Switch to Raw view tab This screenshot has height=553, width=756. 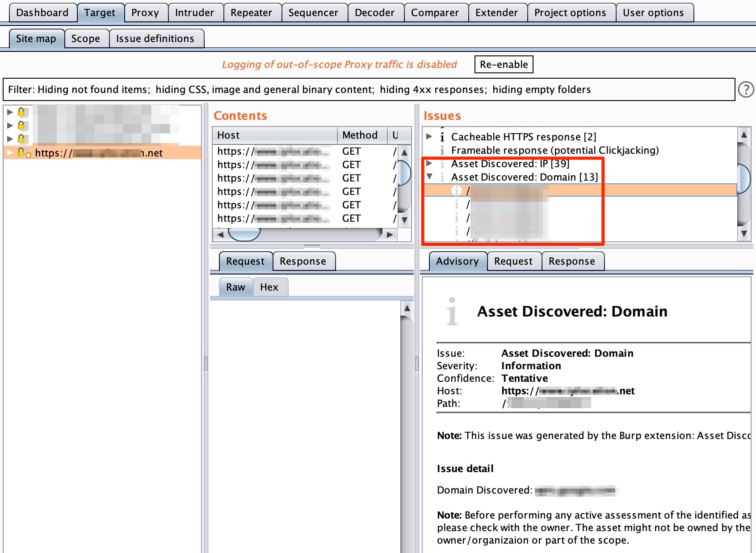(235, 287)
